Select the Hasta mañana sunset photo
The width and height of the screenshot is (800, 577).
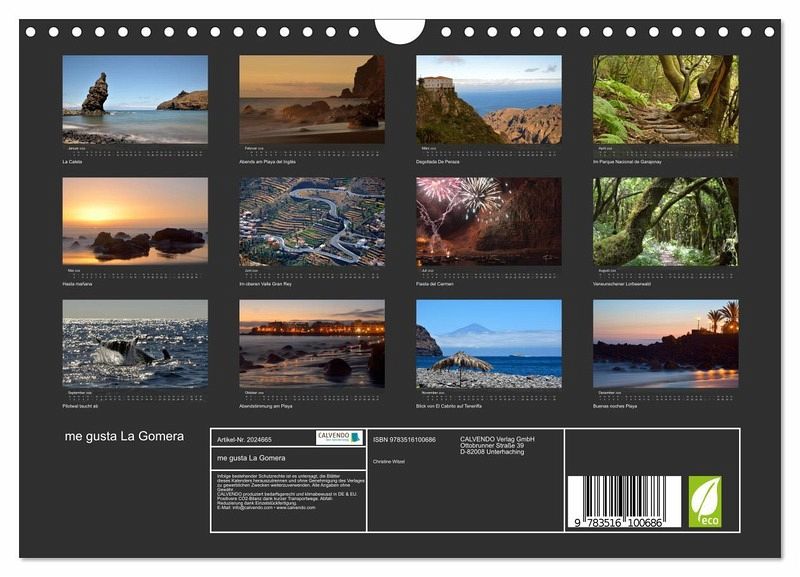135,221
